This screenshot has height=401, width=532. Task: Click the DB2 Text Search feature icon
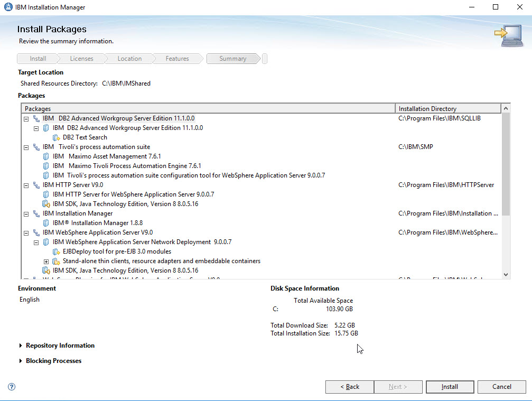pyautogui.click(x=57, y=137)
